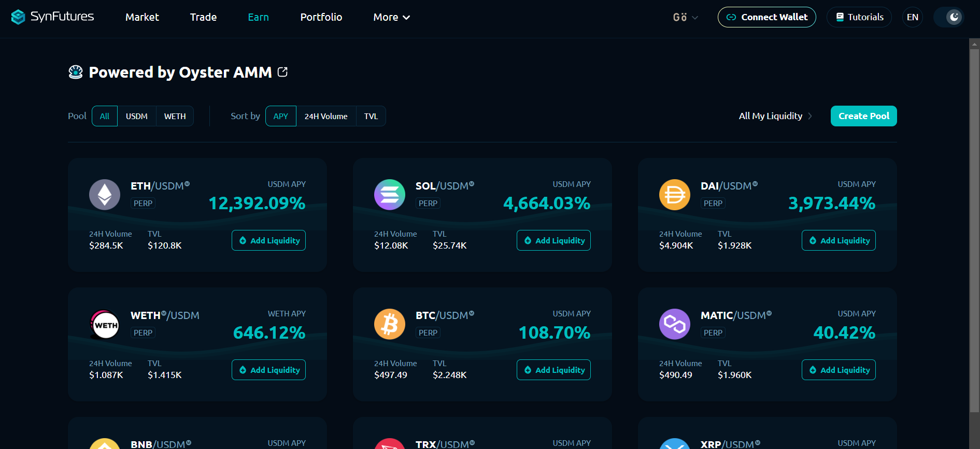Add Liquidity to BTC/USDM pool
The image size is (980, 449).
553,370
